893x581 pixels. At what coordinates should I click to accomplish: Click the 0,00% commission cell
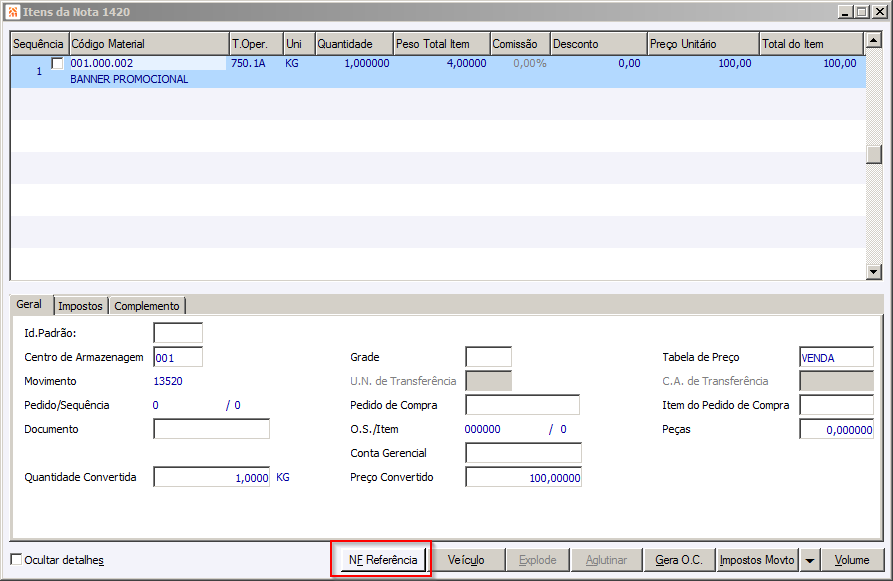(530, 63)
